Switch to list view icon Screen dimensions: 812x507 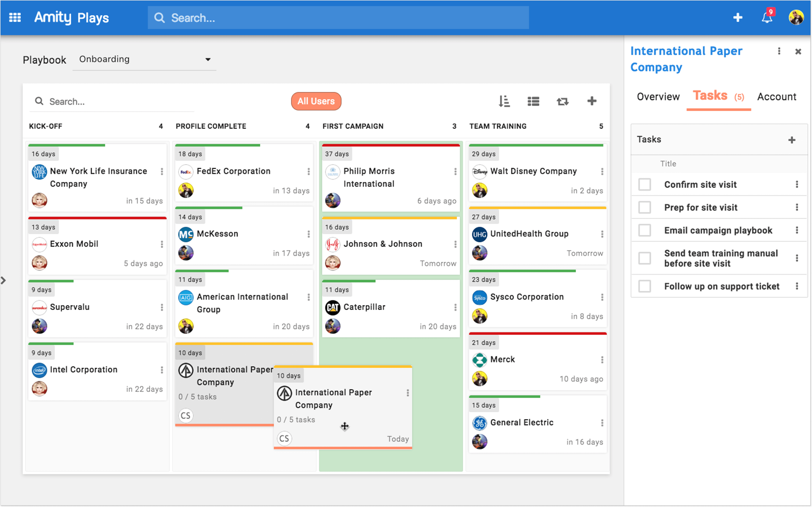pyautogui.click(x=533, y=101)
